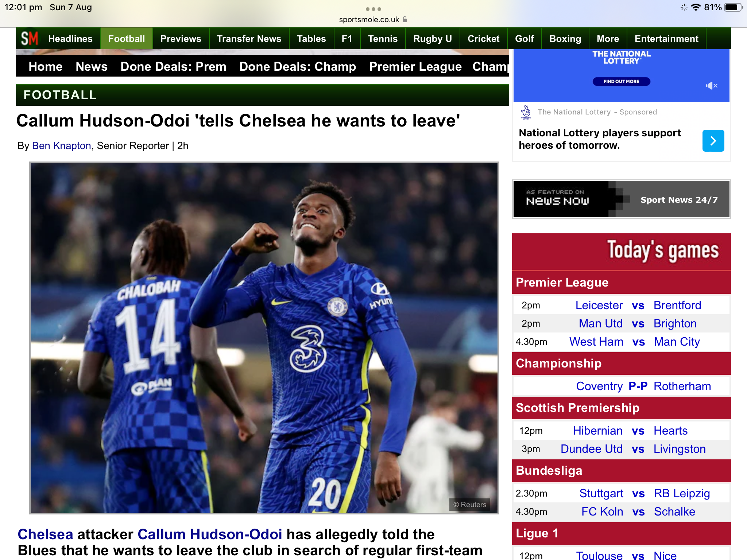Tap the battery indicator icon
This screenshot has height=560, width=747.
734,7
